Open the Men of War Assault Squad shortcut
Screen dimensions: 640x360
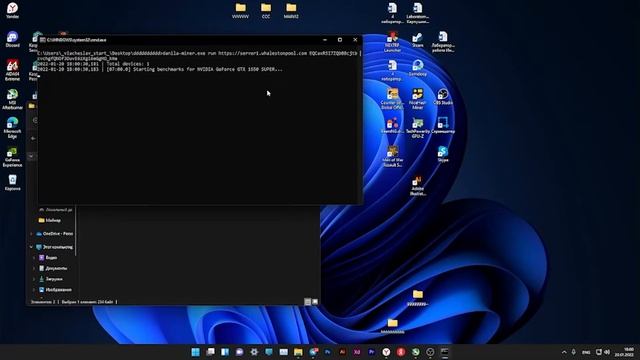coord(392,157)
